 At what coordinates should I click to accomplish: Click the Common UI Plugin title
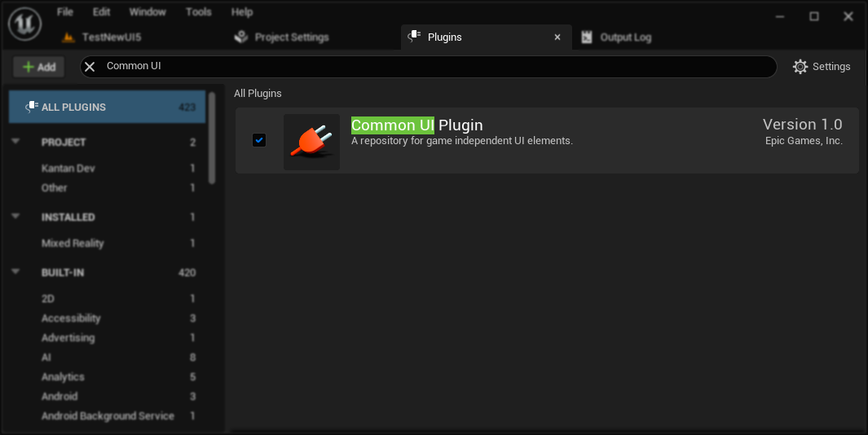416,125
